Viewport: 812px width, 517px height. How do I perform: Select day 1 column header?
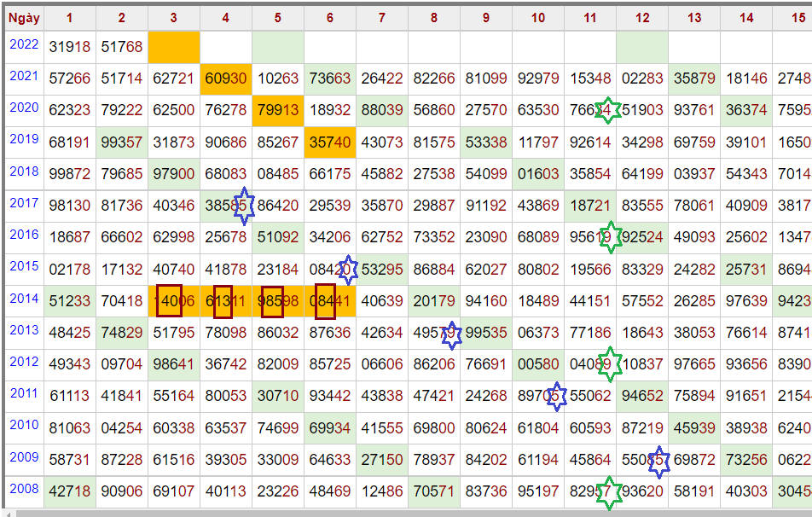69,18
